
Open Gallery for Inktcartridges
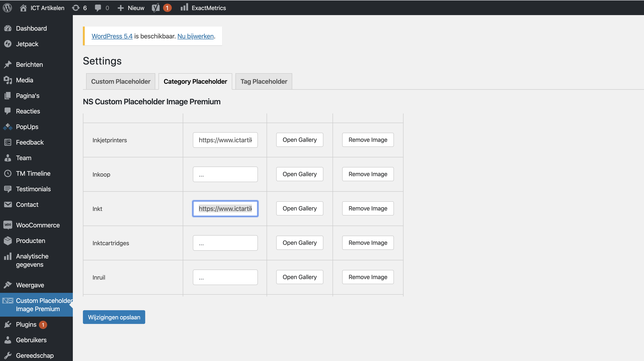[300, 243]
